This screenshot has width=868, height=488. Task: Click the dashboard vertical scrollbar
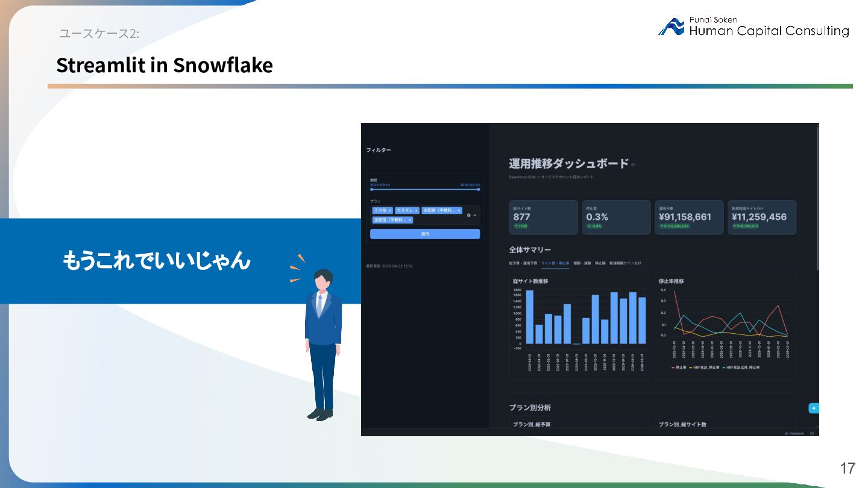(817, 199)
